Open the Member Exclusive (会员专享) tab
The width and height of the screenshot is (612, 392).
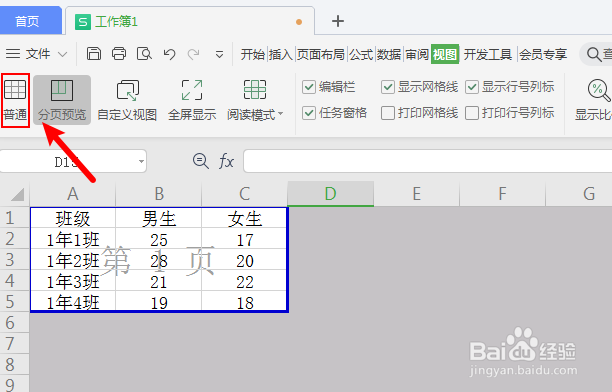pyautogui.click(x=543, y=54)
